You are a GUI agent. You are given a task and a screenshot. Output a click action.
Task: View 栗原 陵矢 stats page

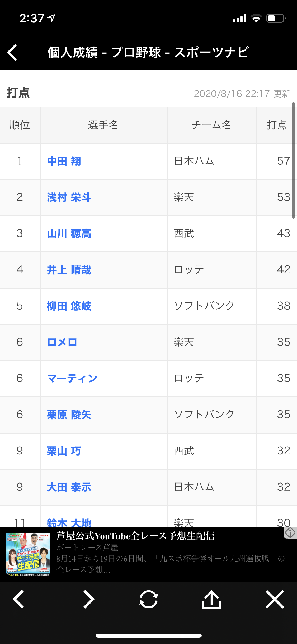click(x=69, y=415)
